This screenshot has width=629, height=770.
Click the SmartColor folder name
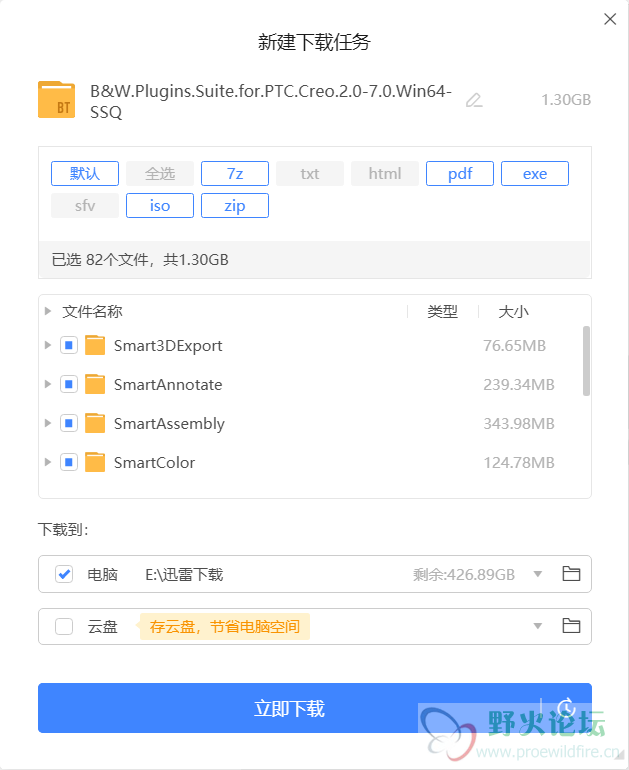[x=154, y=463]
